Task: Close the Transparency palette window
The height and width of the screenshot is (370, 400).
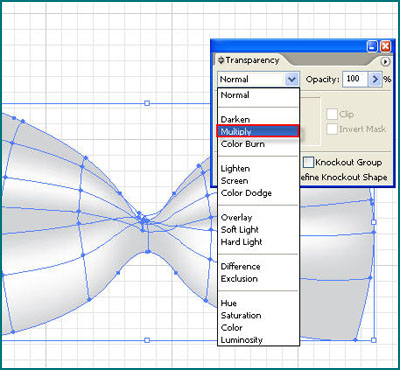Action: (385, 46)
